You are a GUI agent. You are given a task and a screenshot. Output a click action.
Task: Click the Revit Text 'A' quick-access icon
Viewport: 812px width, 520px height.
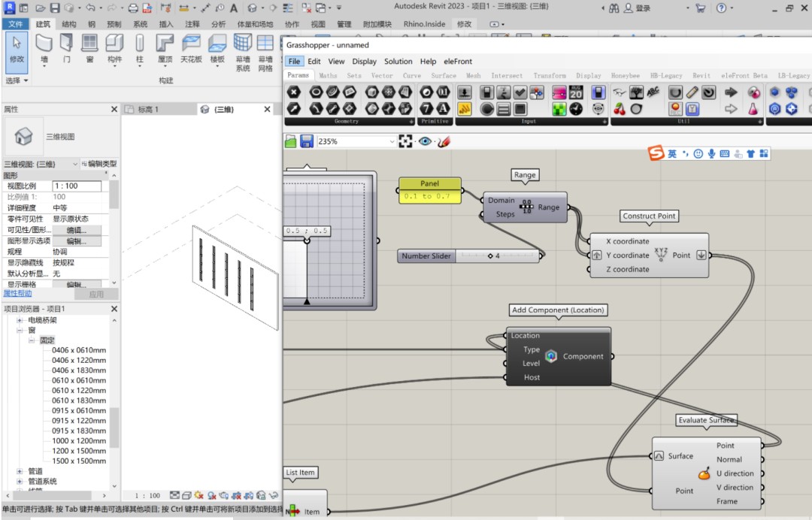(x=234, y=8)
